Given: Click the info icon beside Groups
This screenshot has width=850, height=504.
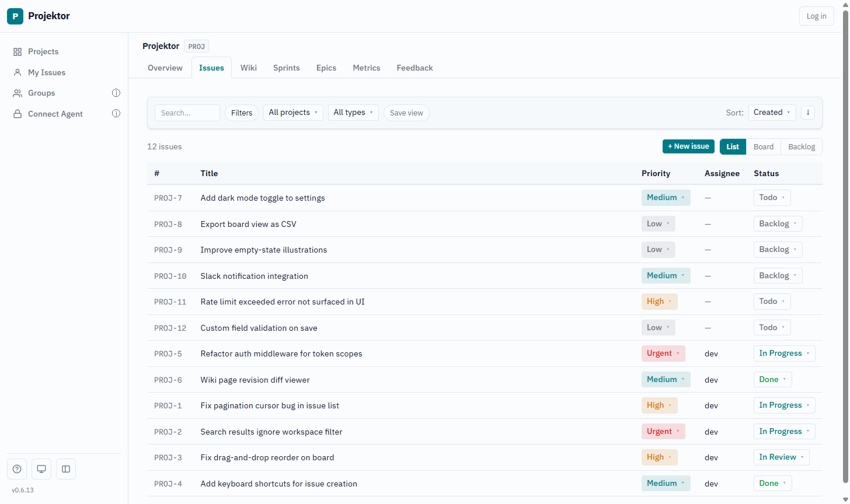Looking at the screenshot, I should click(x=116, y=93).
